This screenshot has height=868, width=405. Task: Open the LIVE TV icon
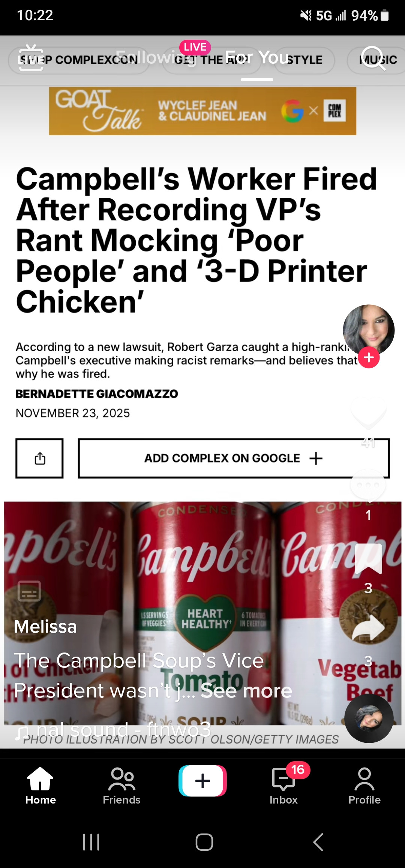pos(31,58)
